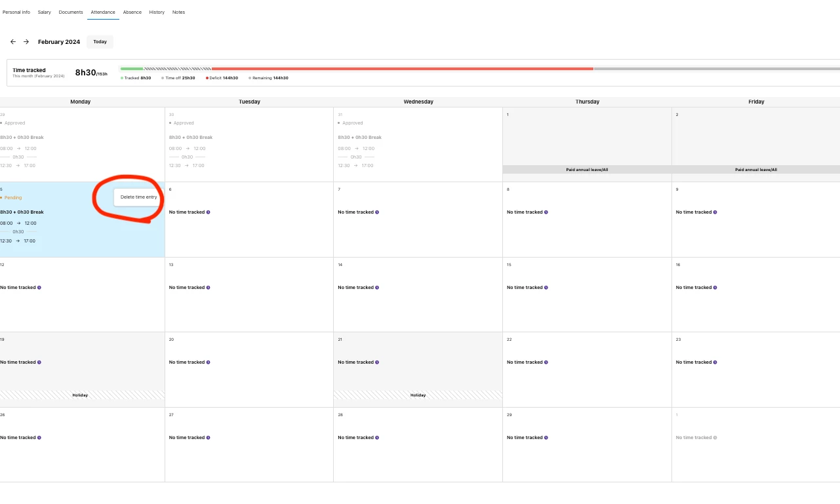This screenshot has height=504, width=840.
Task: Click info icon on day 23
Action: [x=715, y=362]
